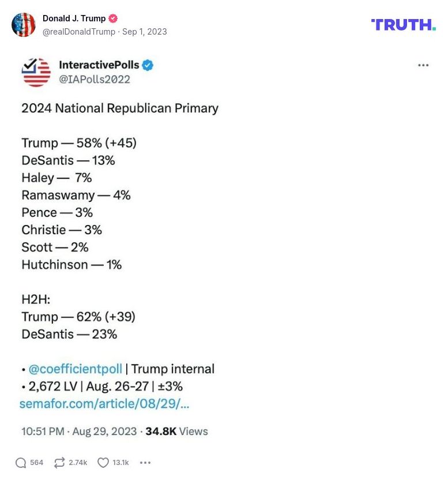Click the @IAPolls2022 handle
The width and height of the screenshot is (448, 480).
(95, 79)
